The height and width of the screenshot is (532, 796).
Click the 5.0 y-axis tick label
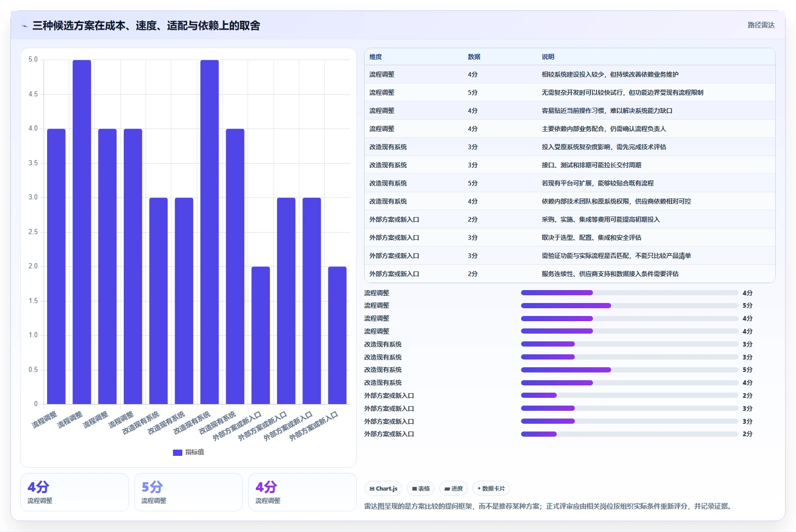(x=33, y=60)
